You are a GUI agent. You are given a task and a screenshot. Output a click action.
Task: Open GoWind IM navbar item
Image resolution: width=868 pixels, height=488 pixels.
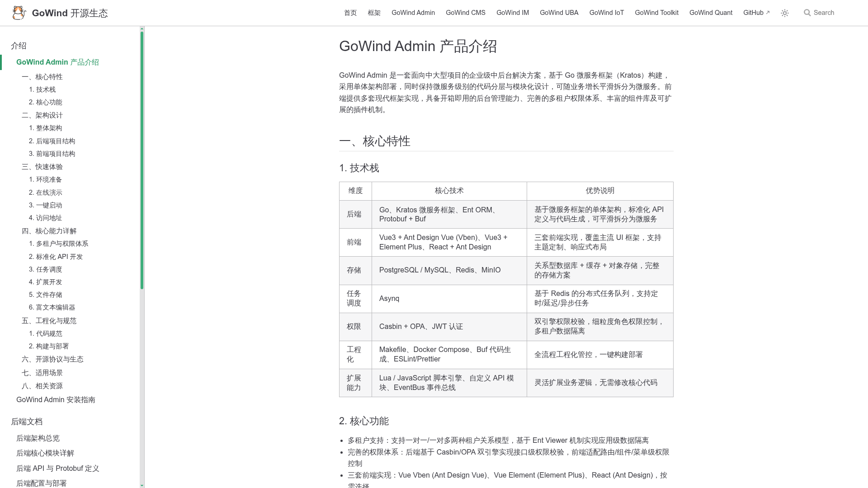pos(513,13)
